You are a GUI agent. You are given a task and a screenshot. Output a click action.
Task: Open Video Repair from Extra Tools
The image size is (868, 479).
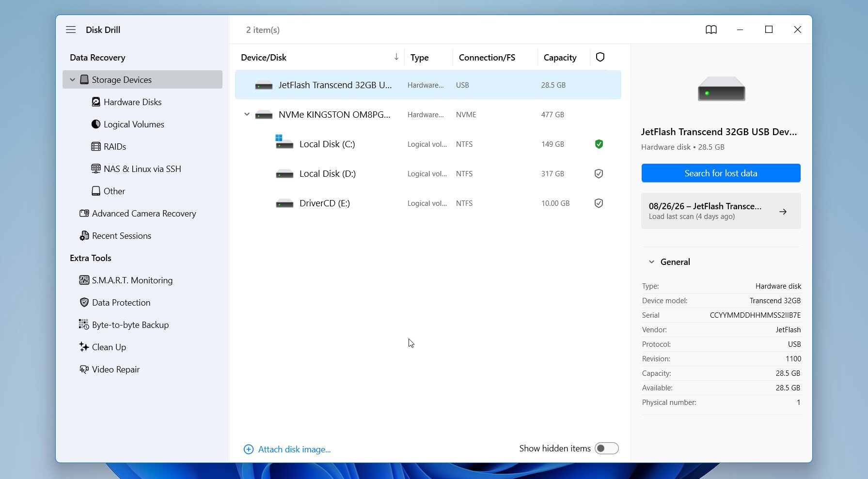click(116, 369)
